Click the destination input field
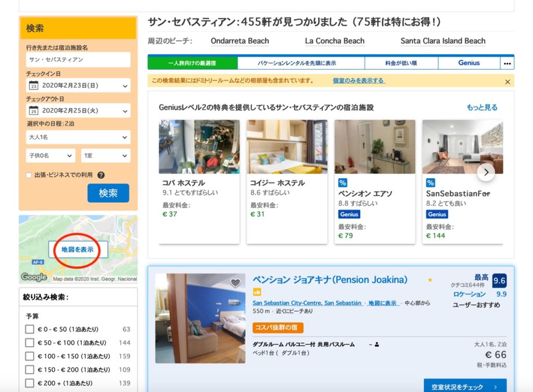Viewport: 533px width, 392px height. tap(78, 60)
